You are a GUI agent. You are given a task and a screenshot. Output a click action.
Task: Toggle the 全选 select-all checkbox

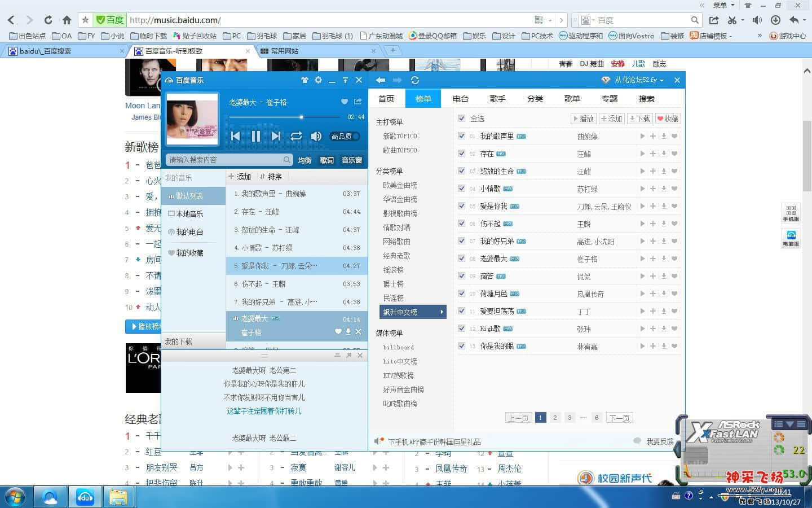pos(461,119)
